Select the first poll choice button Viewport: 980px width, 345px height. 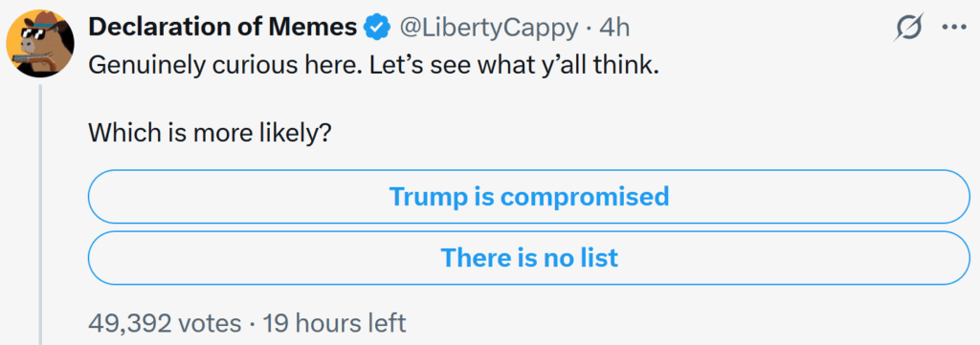pyautogui.click(x=528, y=197)
